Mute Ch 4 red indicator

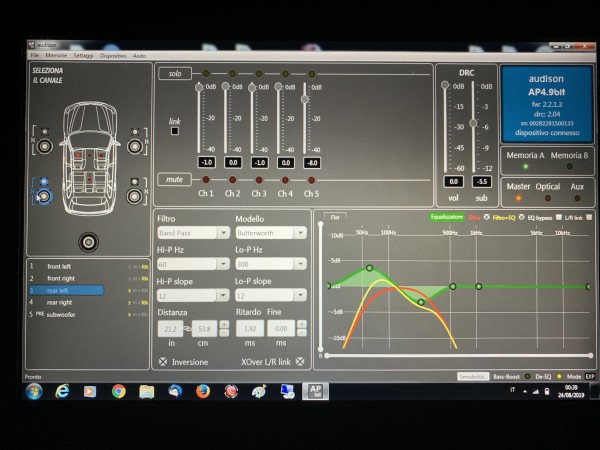(x=285, y=180)
